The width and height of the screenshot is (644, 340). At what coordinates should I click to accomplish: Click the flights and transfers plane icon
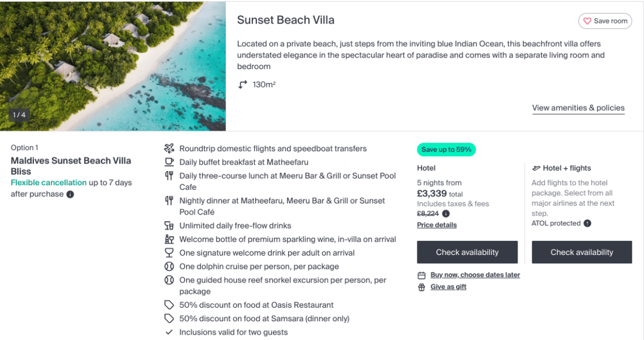point(169,148)
